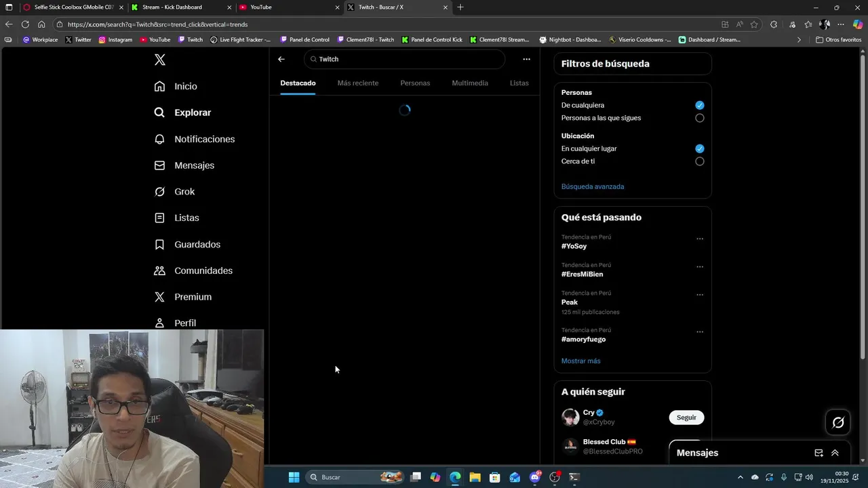The height and width of the screenshot is (488, 868).
Task: Add this page to favorites star
Action: pyautogui.click(x=755, y=24)
